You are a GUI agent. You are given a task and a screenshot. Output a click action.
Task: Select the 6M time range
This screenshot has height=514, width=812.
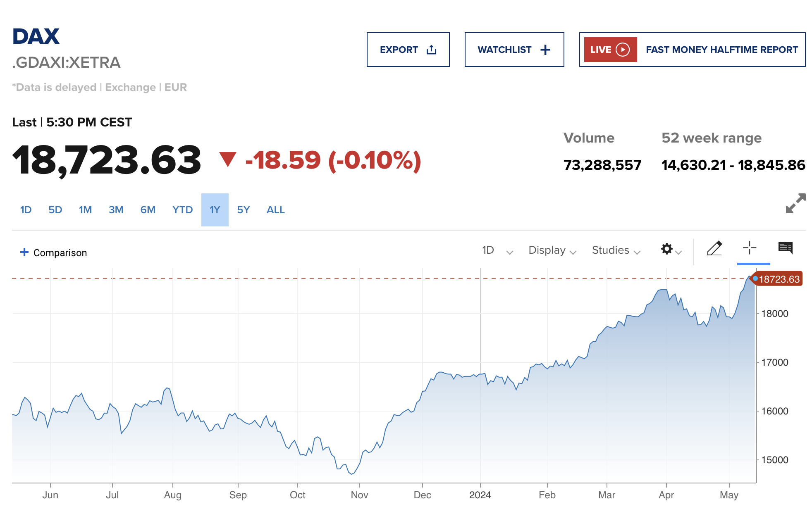[x=148, y=210]
